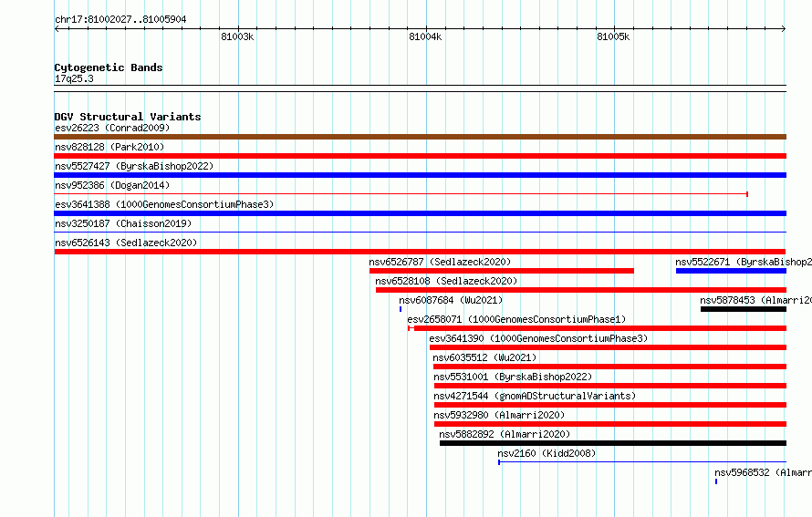Open nsv6035512 (Wu2021) label
Image resolution: width=812 pixels, height=517 pixels.
(x=484, y=357)
